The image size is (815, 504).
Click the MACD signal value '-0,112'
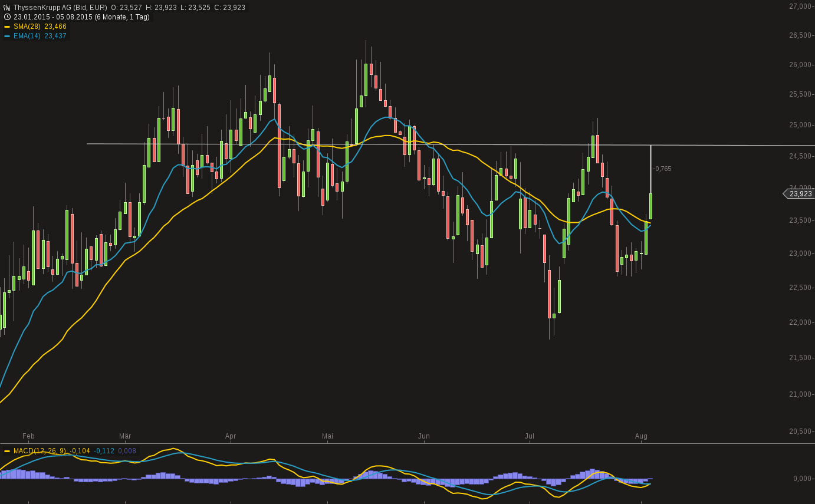(104, 451)
